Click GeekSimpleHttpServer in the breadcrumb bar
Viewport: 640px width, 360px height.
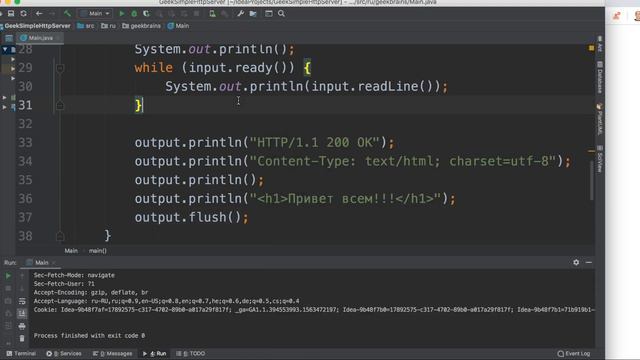tap(37, 26)
